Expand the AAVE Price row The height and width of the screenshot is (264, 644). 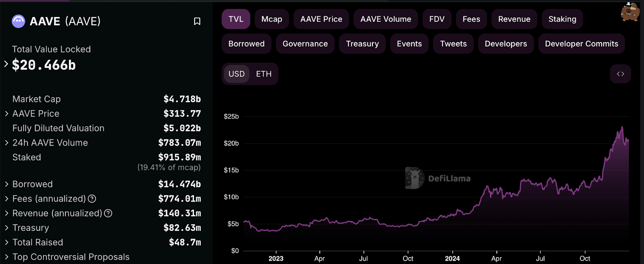click(x=6, y=114)
